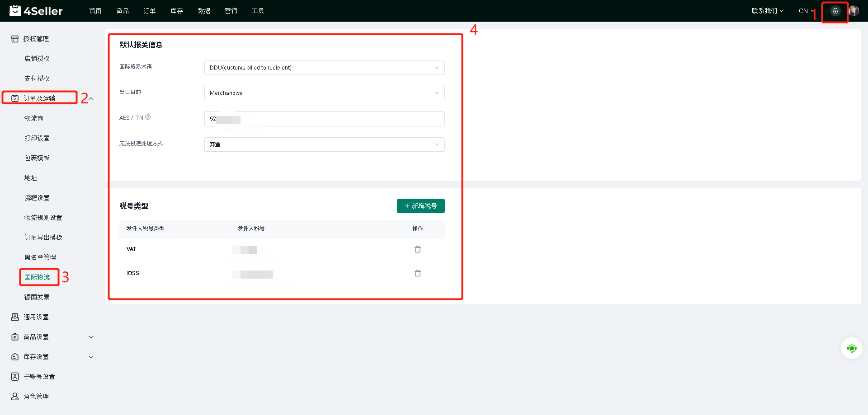Image resolution: width=868 pixels, height=415 pixels.
Task: Click the 新增税号 button
Action: [x=420, y=206]
